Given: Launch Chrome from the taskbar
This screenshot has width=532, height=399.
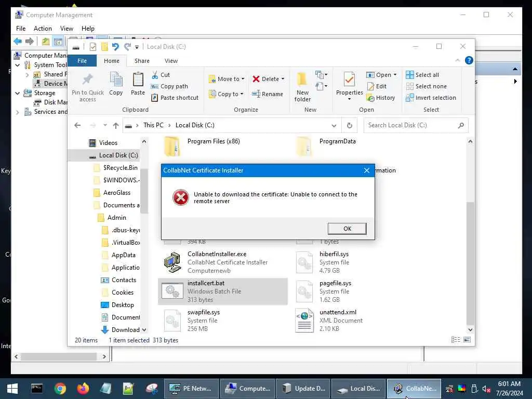Looking at the screenshot, I should (x=60, y=389).
